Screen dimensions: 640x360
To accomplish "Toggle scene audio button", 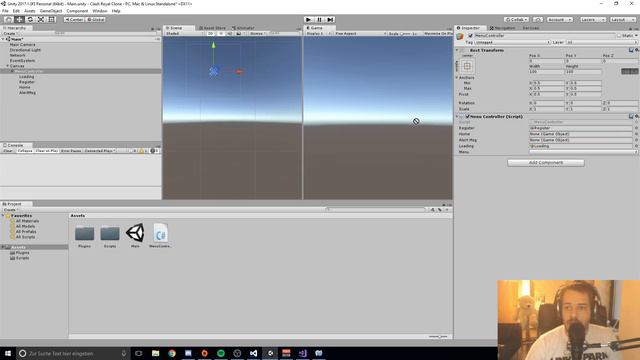I will click(x=230, y=33).
